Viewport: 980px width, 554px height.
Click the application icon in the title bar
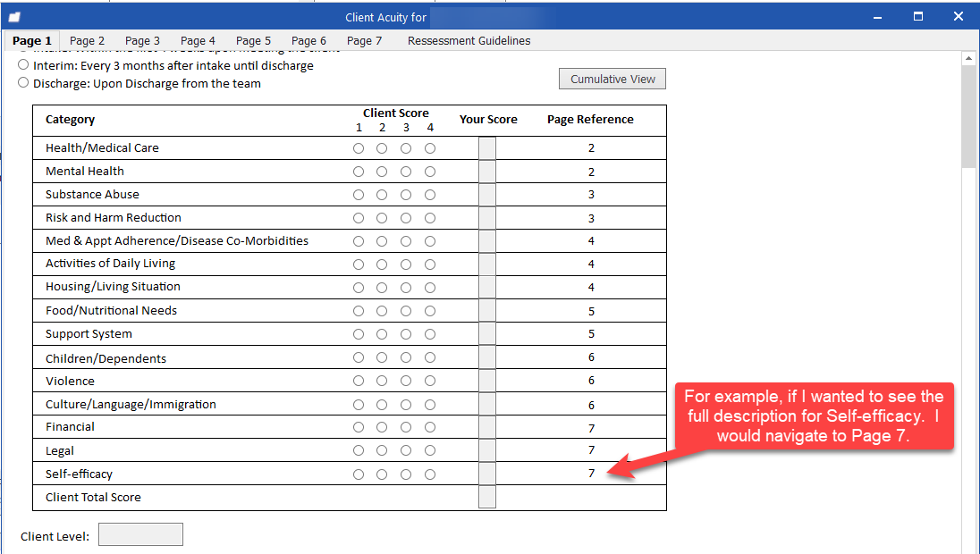[x=13, y=15]
